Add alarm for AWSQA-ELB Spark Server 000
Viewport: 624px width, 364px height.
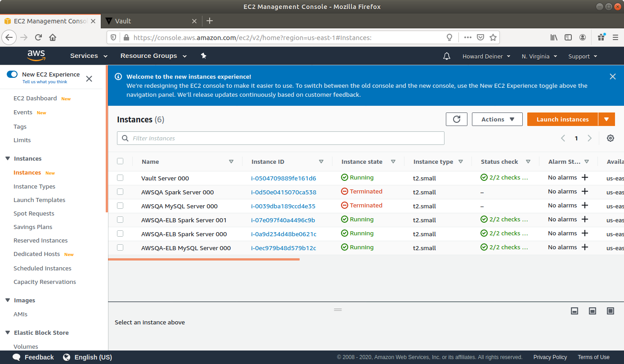tap(585, 234)
